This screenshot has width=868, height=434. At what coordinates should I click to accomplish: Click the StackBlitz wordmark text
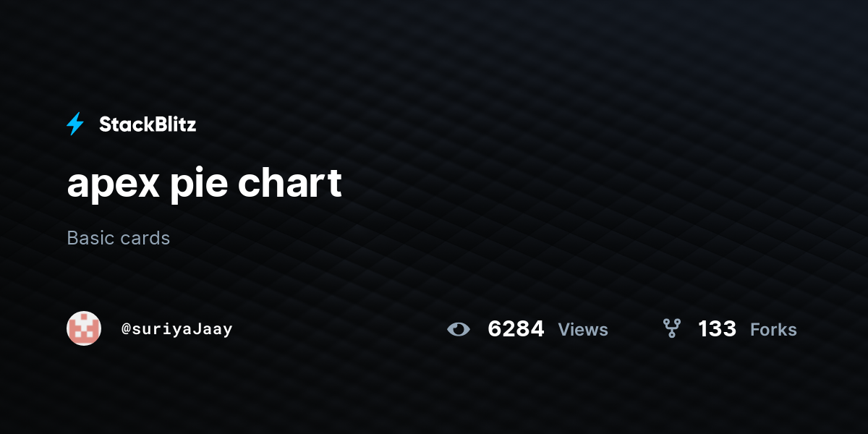tap(148, 124)
